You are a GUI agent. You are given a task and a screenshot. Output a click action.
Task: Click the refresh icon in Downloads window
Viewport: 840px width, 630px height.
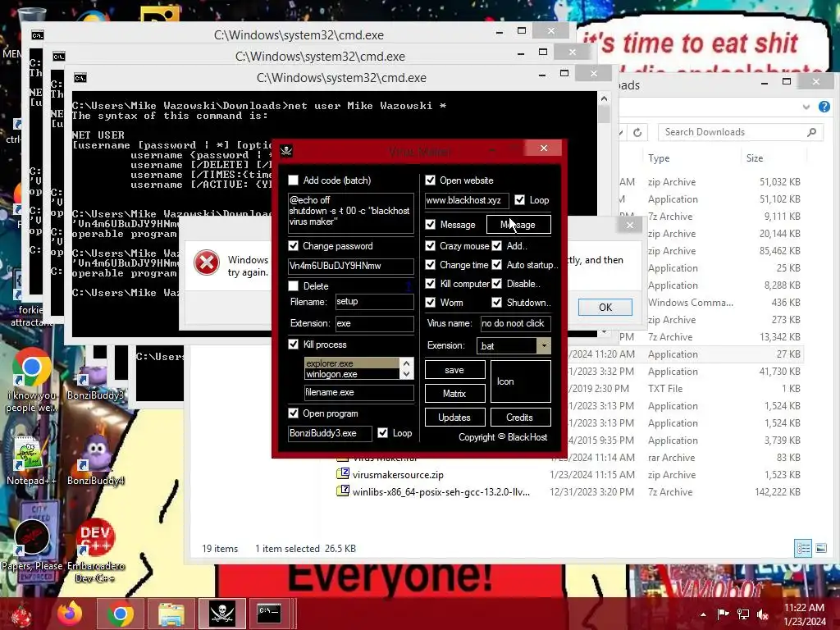(x=637, y=132)
